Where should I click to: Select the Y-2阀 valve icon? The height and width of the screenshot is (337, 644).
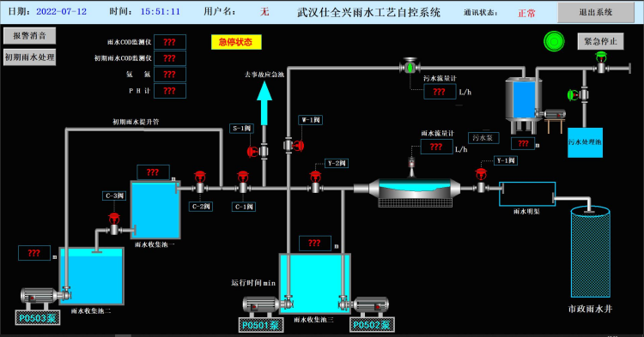pos(315,182)
